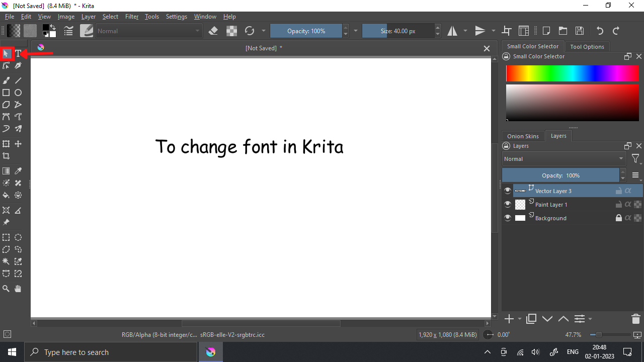The width and height of the screenshot is (644, 362).
Task: Select the Bezier Curve tool
Action: click(6, 117)
